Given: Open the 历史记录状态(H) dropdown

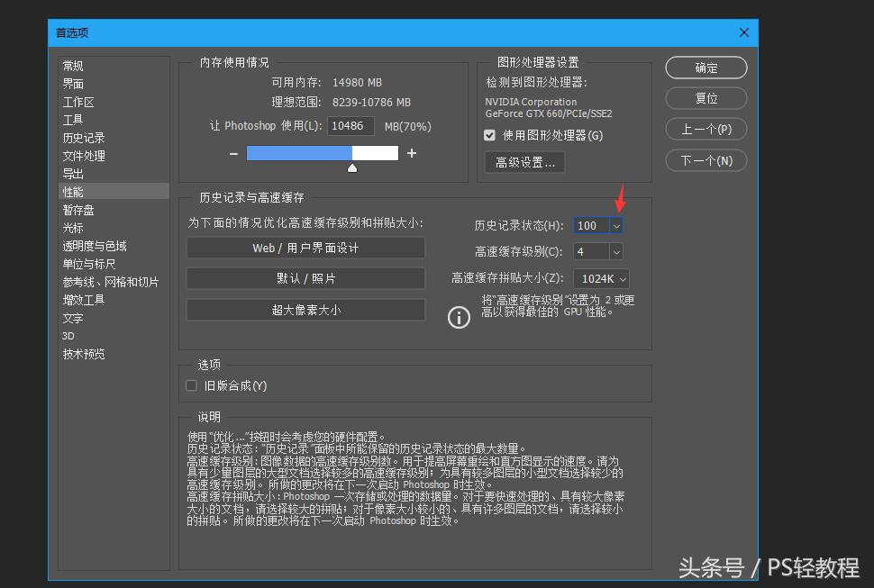Looking at the screenshot, I should pos(616,225).
